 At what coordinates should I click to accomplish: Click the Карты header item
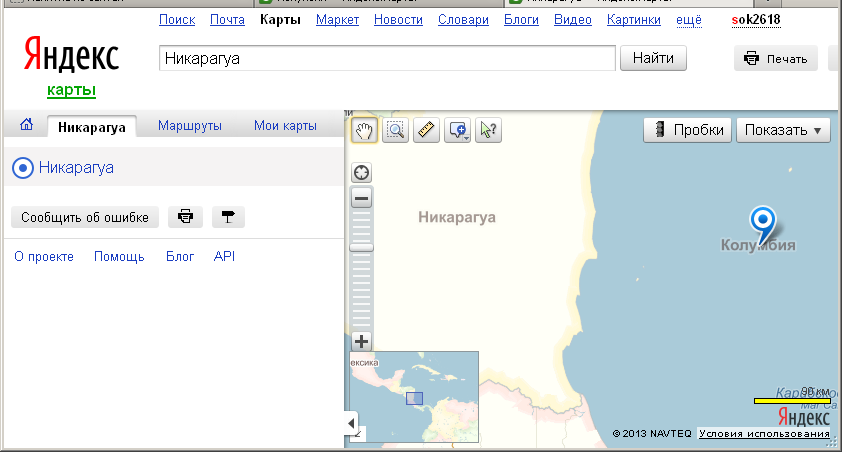[280, 20]
